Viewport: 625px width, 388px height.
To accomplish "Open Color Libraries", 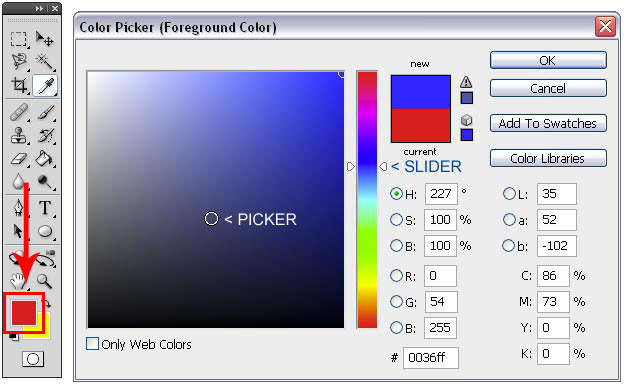I will 548,158.
